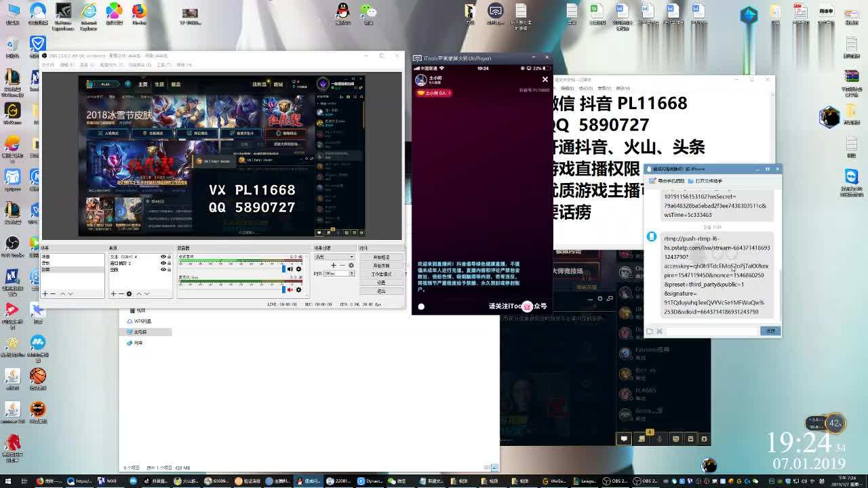Viewport: 868px width, 488px height.
Task: Move the selected scene down
Action: click(x=70, y=293)
